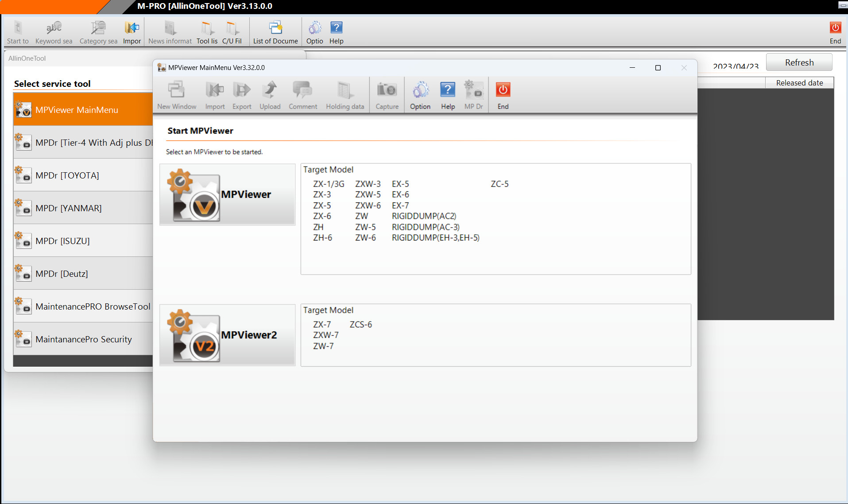
Task: Click the EX-7 target model text
Action: [400, 205]
